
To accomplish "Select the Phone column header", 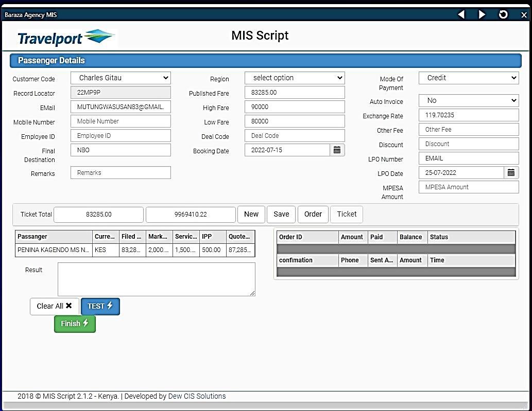I will pyautogui.click(x=353, y=260).
